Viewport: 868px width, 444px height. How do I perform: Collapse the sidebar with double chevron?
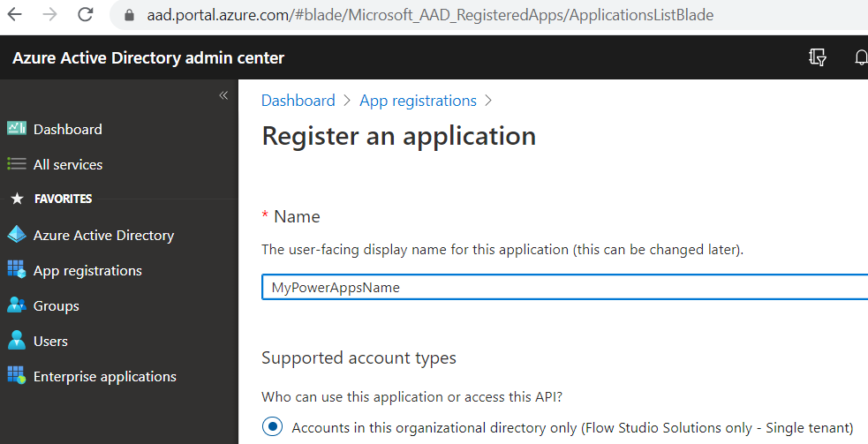coord(223,95)
